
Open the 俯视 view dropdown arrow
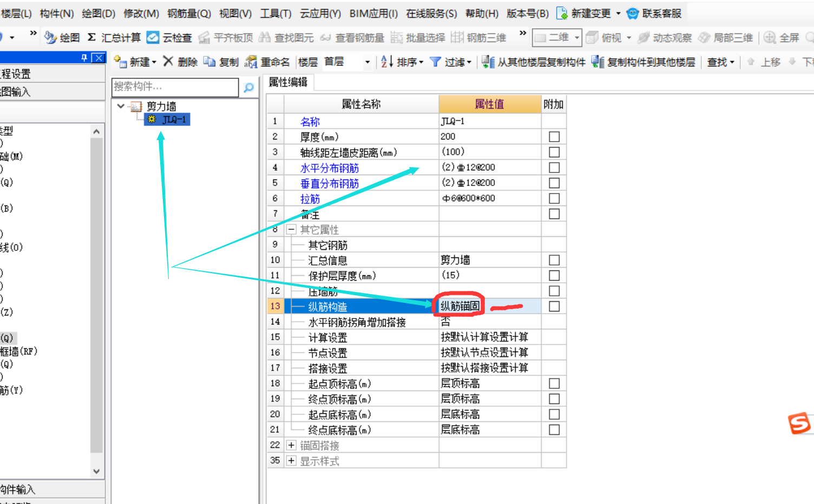pyautogui.click(x=629, y=38)
